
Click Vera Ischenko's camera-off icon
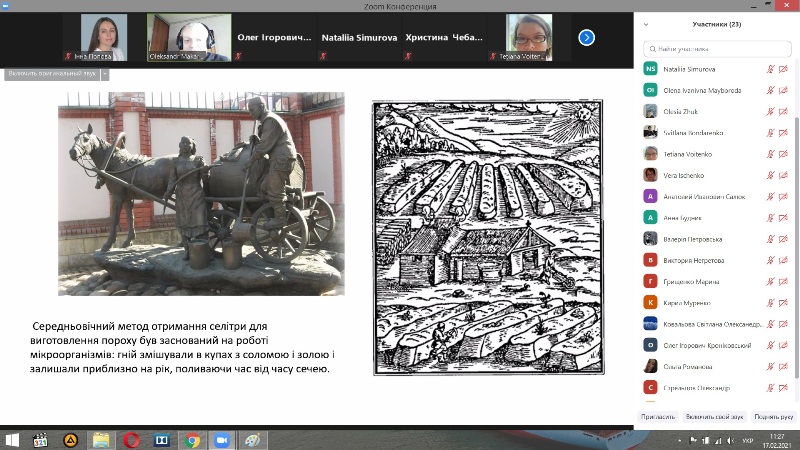click(783, 175)
